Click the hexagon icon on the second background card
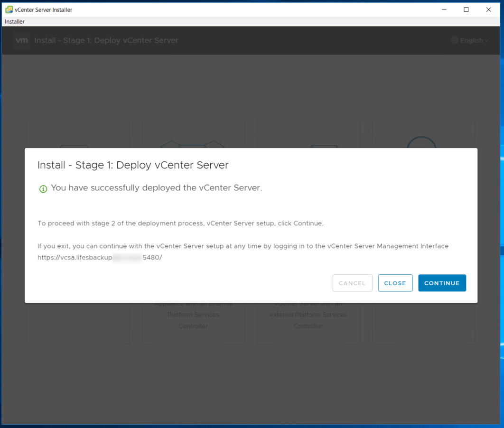 pyautogui.click(x=193, y=143)
